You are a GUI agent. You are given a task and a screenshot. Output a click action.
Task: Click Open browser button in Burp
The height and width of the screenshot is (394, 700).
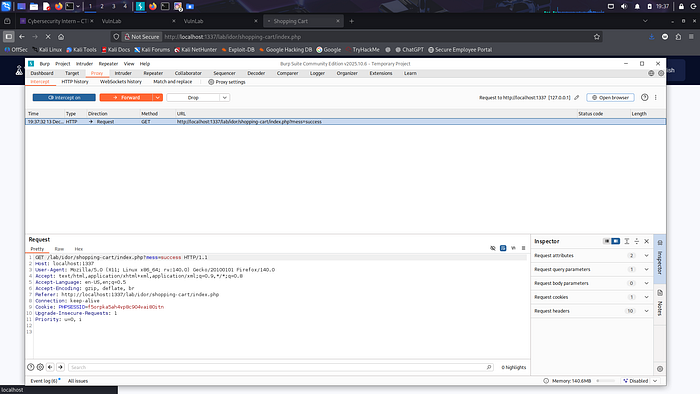(x=610, y=97)
